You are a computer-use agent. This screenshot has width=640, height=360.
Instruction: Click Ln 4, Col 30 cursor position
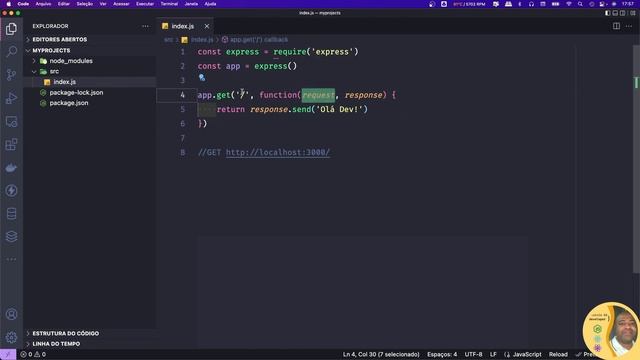click(381, 354)
